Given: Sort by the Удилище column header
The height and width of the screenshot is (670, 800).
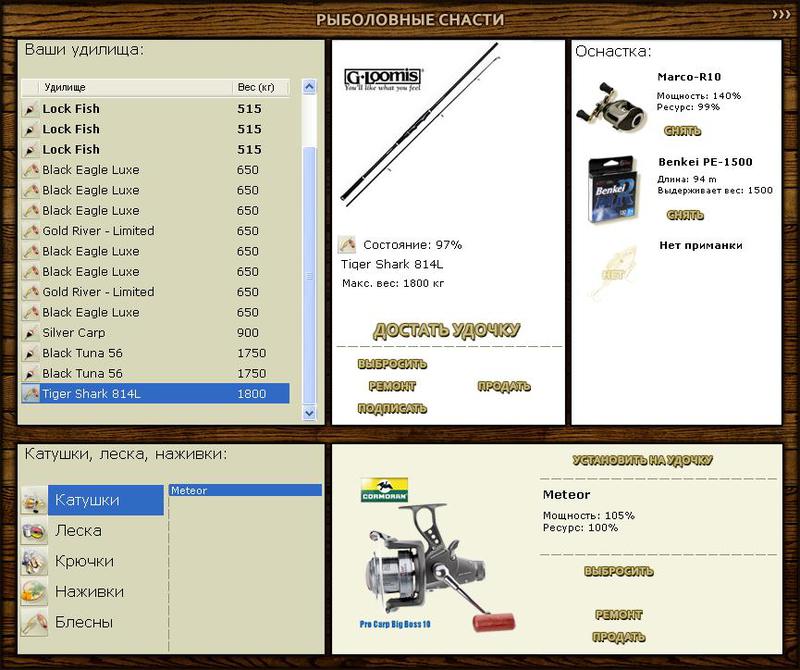Looking at the screenshot, I should click(x=135, y=87).
